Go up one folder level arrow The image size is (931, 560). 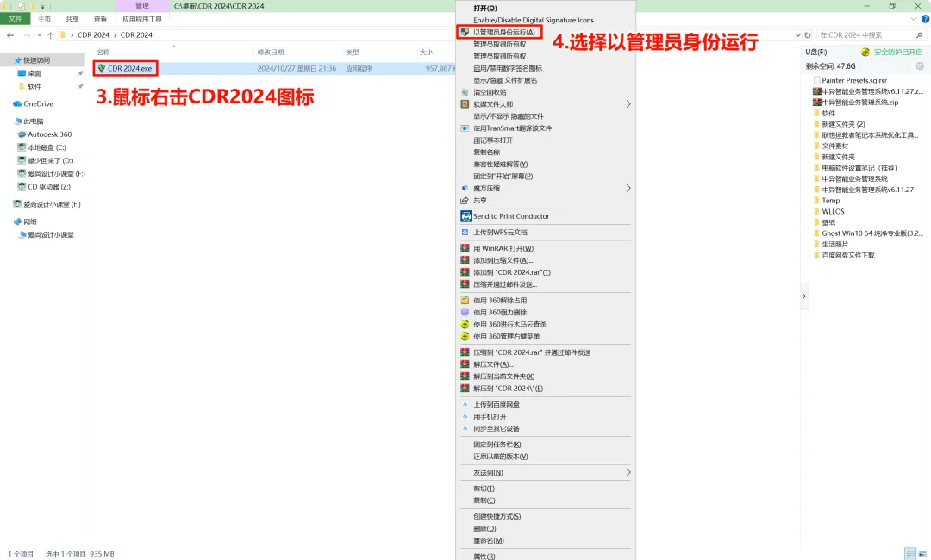51,35
